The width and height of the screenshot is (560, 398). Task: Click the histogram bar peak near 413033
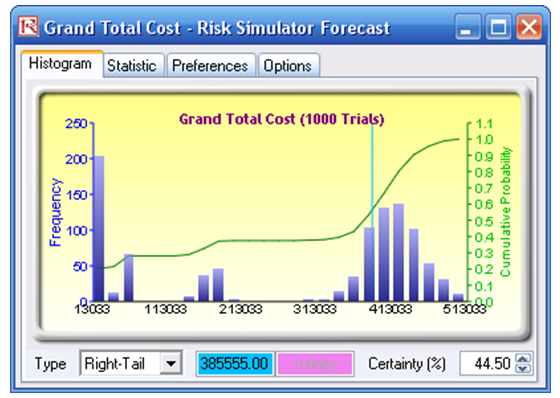pos(399,252)
